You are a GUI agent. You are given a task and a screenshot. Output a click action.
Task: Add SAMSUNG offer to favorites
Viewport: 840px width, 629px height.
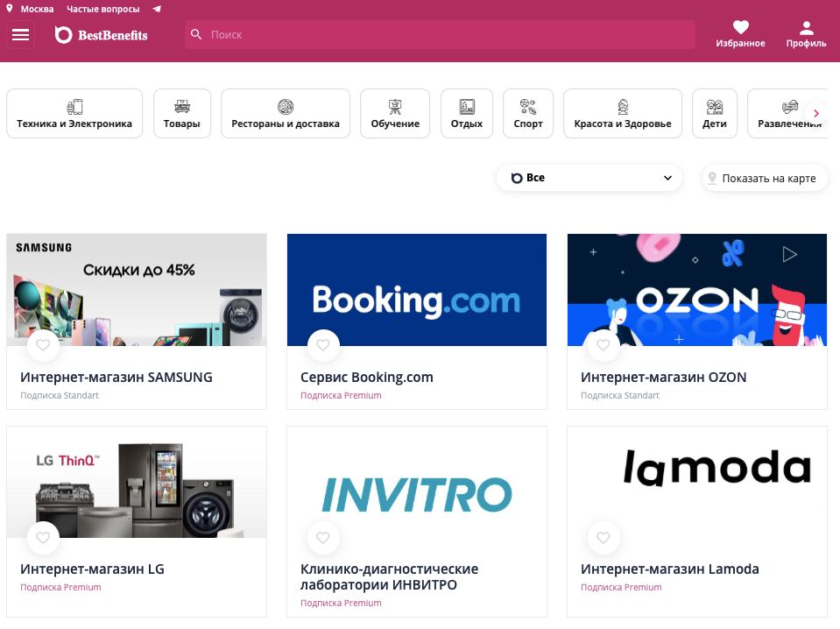[43, 345]
